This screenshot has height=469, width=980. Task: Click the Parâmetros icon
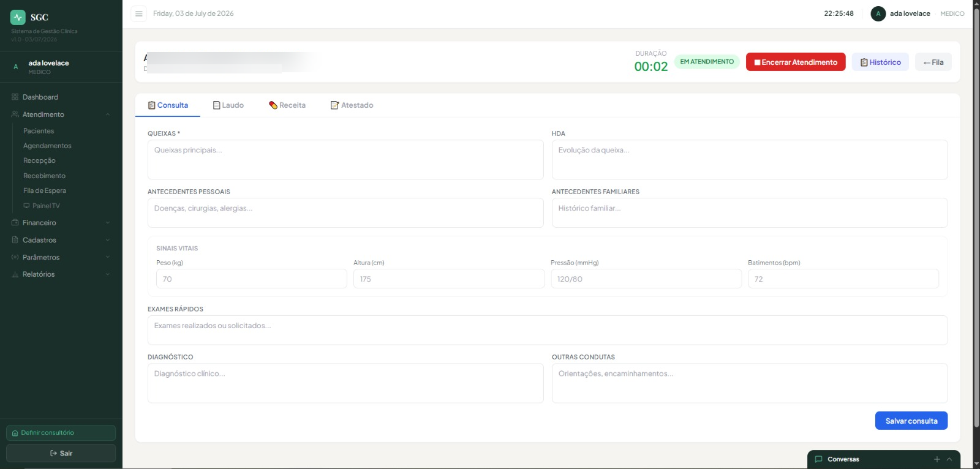(x=15, y=257)
